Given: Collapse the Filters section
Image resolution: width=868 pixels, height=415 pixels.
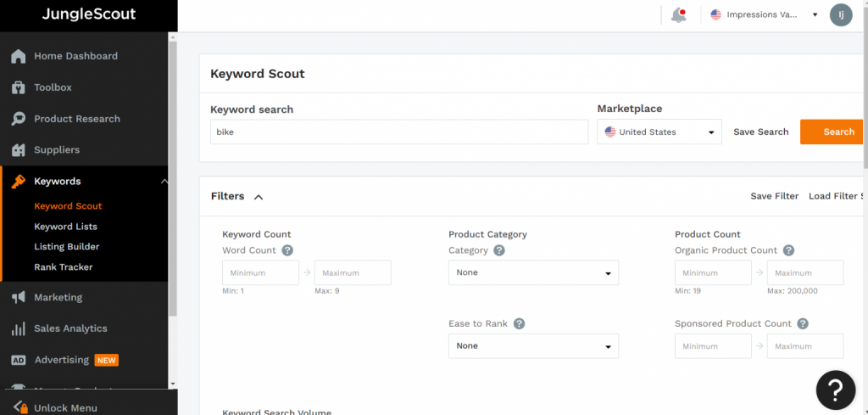Looking at the screenshot, I should [x=259, y=197].
